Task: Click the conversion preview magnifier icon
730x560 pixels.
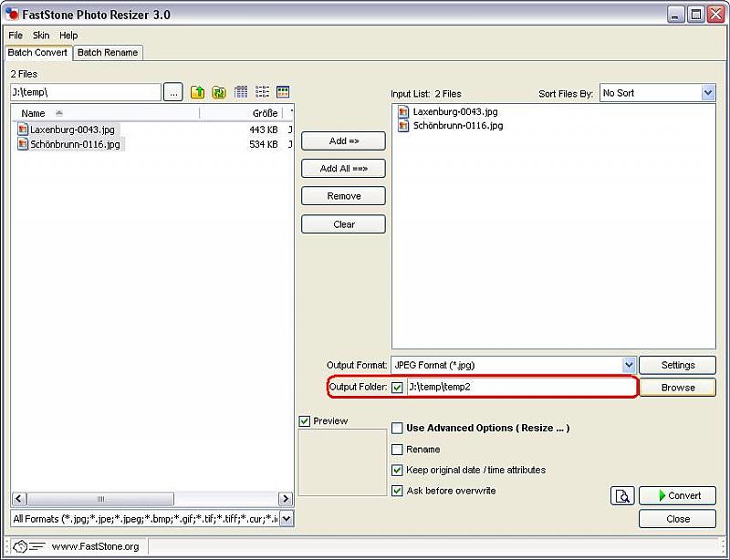Action: [622, 496]
